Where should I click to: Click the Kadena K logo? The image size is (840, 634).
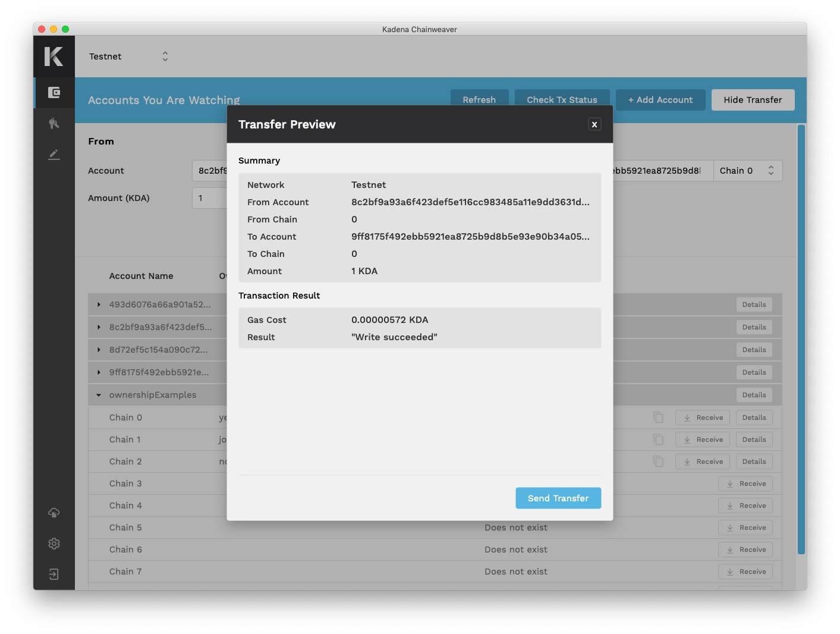click(54, 57)
